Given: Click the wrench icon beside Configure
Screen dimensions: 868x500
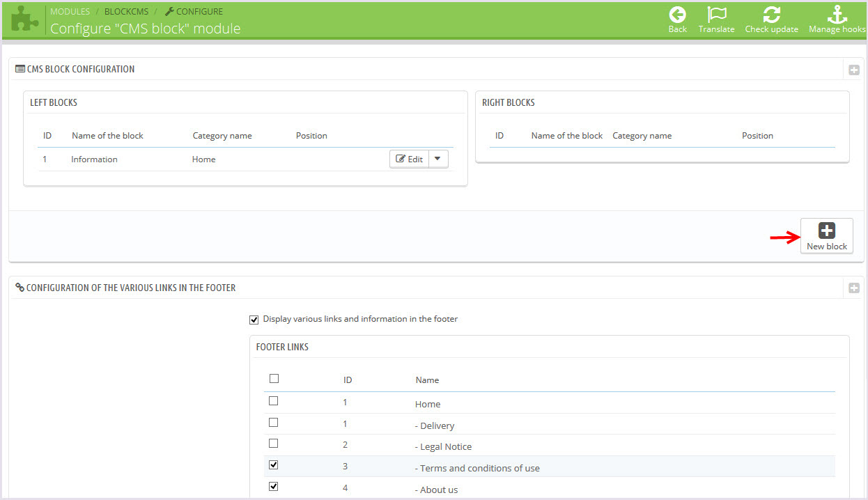Looking at the screenshot, I should (169, 12).
